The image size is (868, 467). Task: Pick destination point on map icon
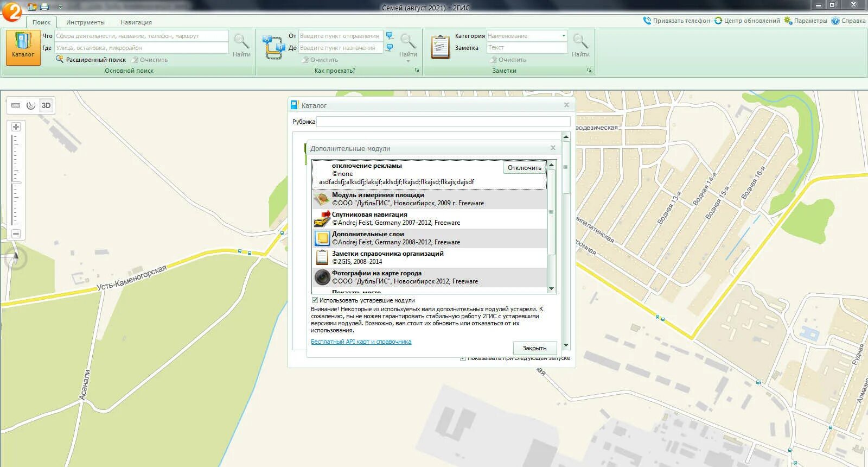click(390, 48)
